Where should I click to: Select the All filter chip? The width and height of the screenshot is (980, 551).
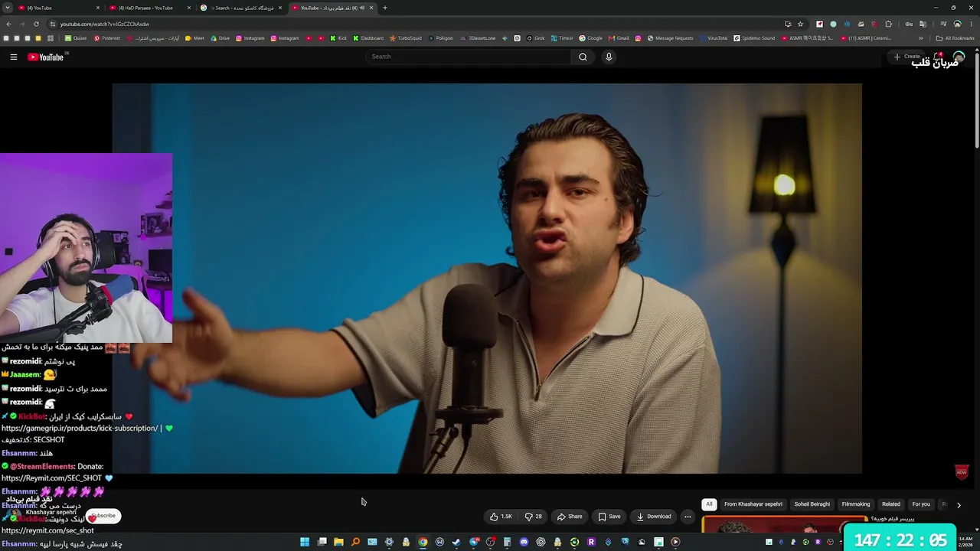click(709, 504)
